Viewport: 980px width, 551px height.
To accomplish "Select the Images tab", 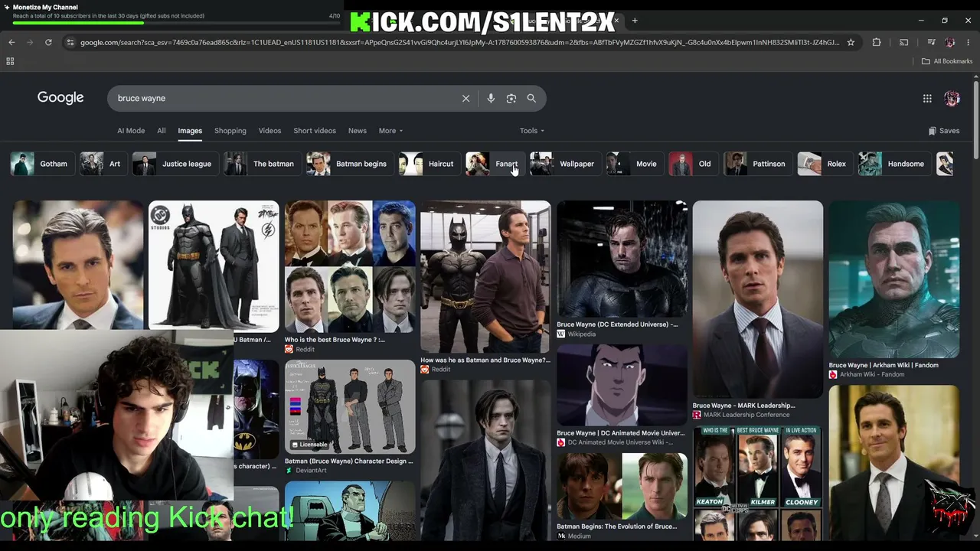I will click(x=190, y=131).
